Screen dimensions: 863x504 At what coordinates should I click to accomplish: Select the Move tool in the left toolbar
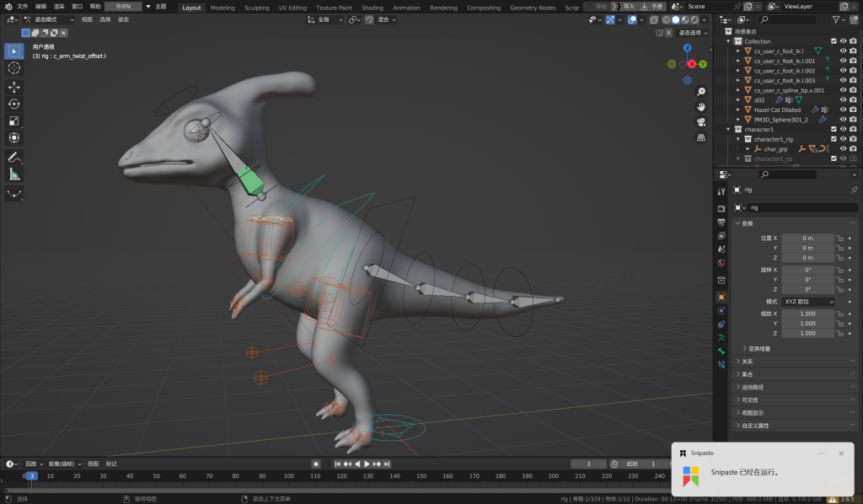14,87
